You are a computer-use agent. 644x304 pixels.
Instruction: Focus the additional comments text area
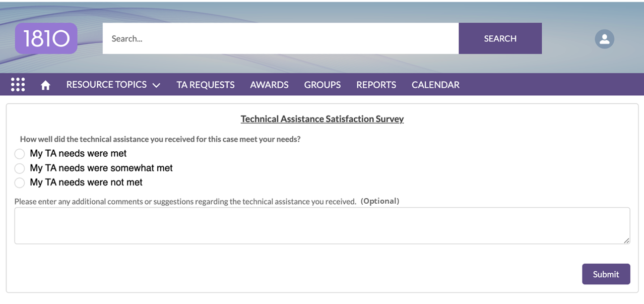click(321, 225)
